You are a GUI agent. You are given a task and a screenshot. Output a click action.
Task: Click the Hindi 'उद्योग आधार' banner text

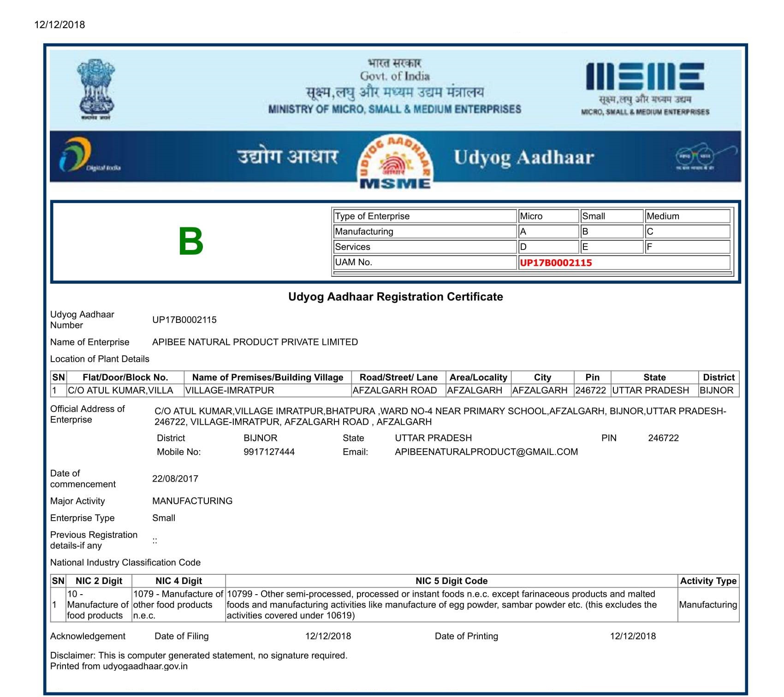(288, 156)
